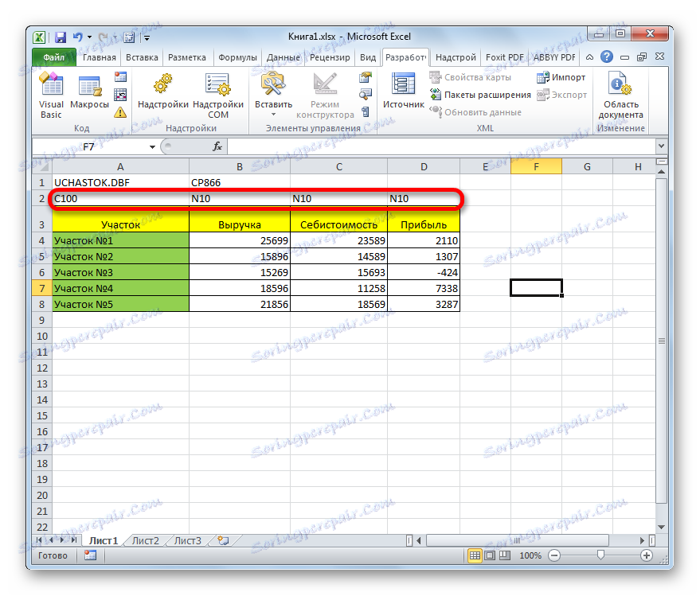This screenshot has height=596, width=700.
Task: Click the zoom slider handle
Action: point(600,555)
